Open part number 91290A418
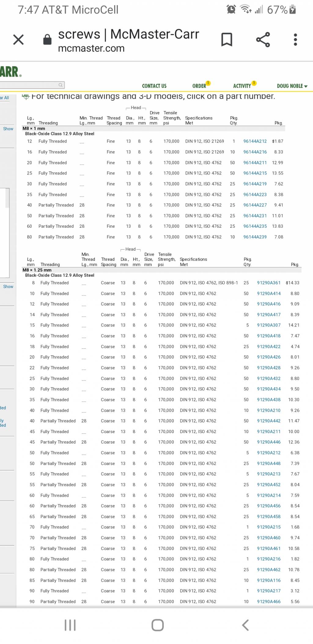The width and height of the screenshot is (313, 644). [269, 335]
